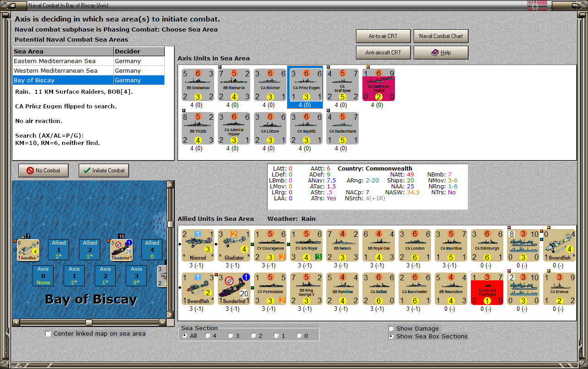Select the BB Bismarck unit counter

pos(234,85)
